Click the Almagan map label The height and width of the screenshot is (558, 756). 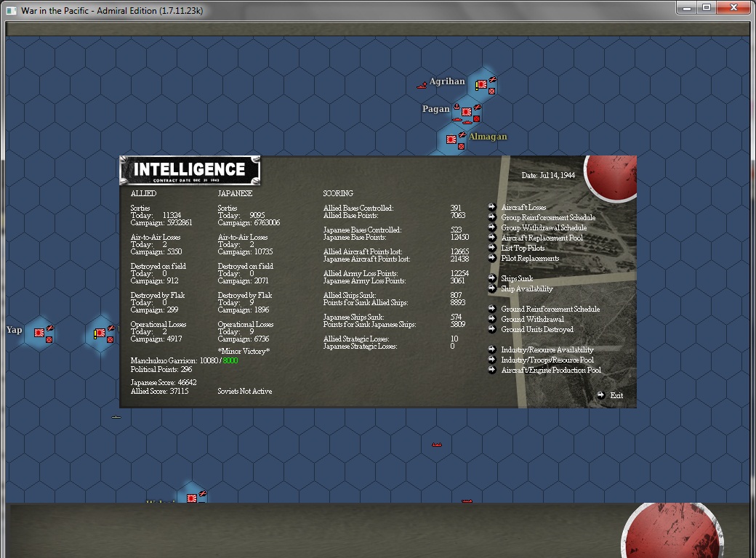[488, 137]
